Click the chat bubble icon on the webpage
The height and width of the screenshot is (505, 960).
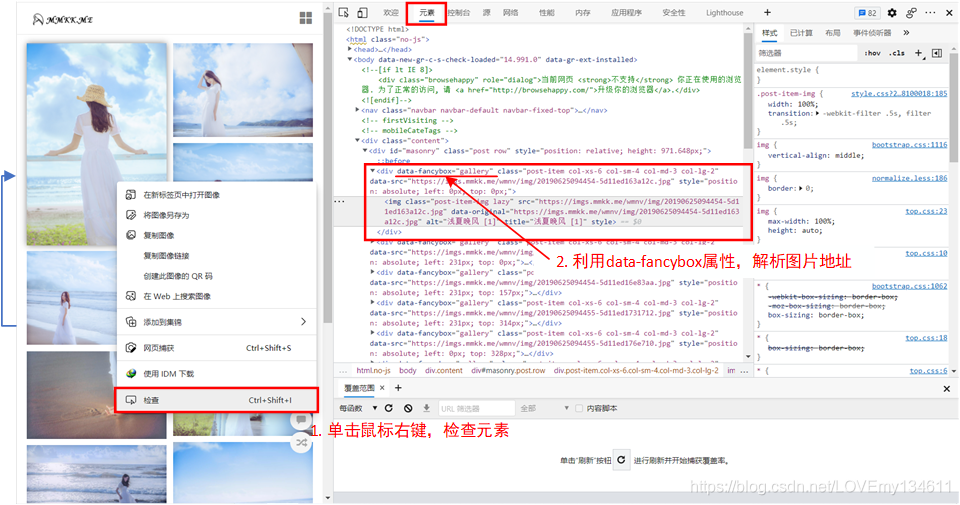point(301,420)
